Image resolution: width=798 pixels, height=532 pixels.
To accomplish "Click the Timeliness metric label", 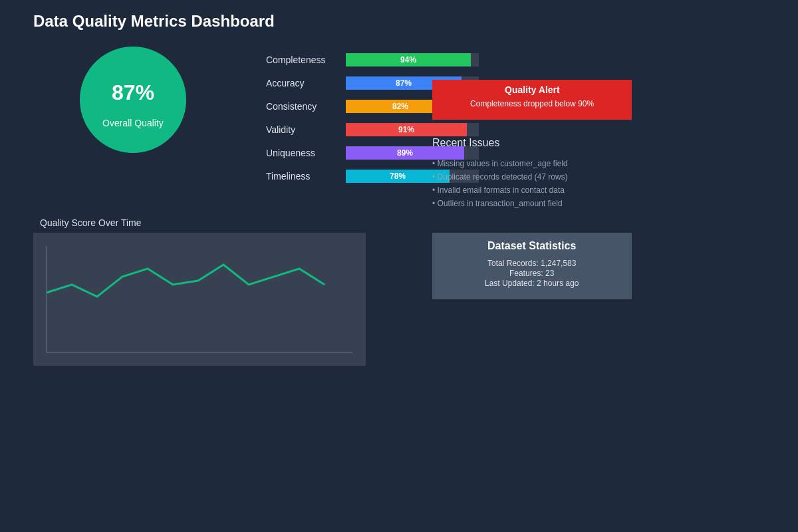I will point(288,176).
